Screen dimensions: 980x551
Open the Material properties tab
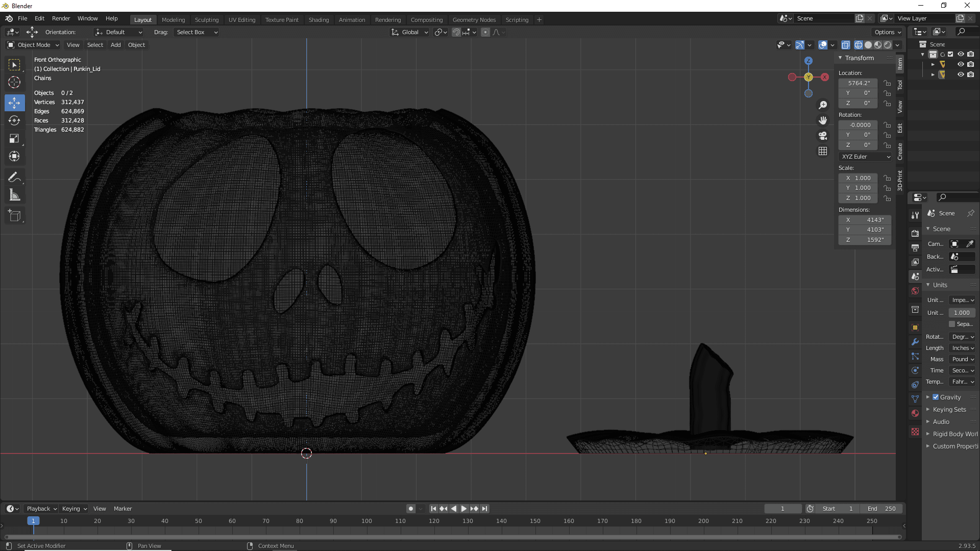coord(915,413)
